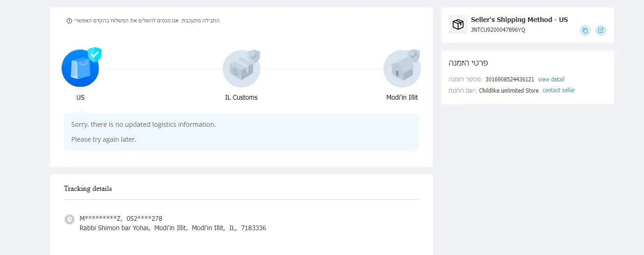The height and width of the screenshot is (255, 644).
Task: Click tracking number JNTCU9200047896YQ
Action: tap(498, 30)
